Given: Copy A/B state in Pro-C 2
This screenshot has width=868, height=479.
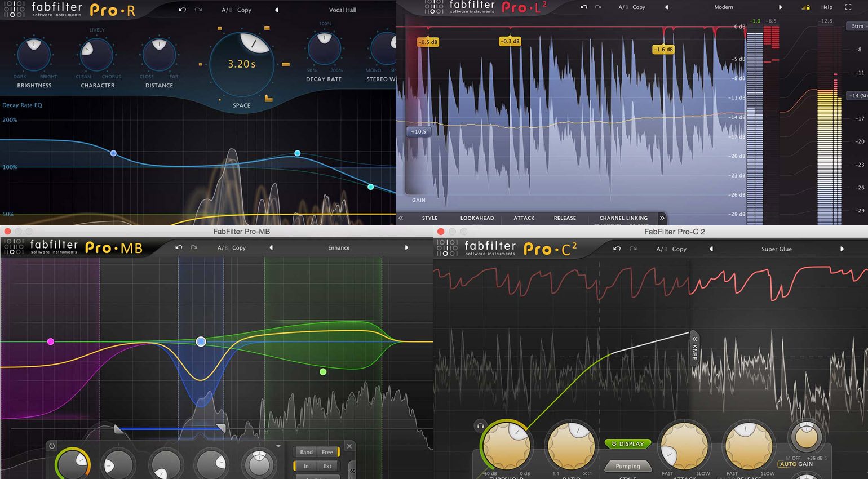Looking at the screenshot, I should 679,249.
